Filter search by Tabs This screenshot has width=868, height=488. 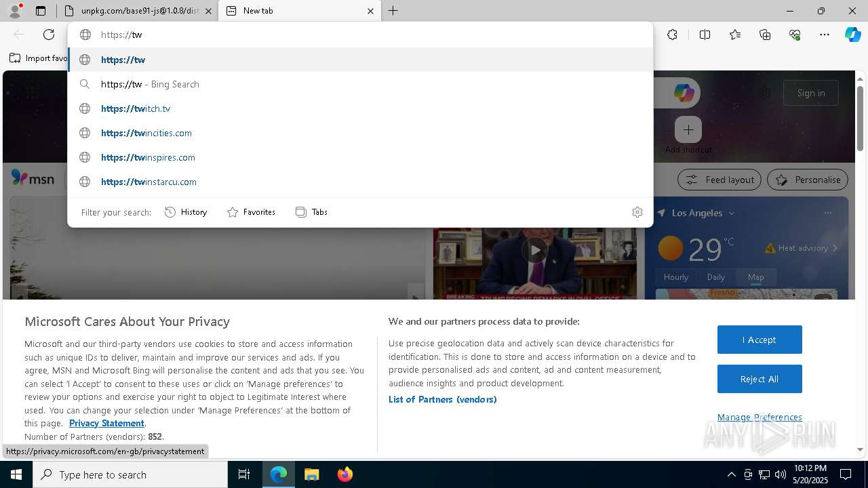[311, 212]
